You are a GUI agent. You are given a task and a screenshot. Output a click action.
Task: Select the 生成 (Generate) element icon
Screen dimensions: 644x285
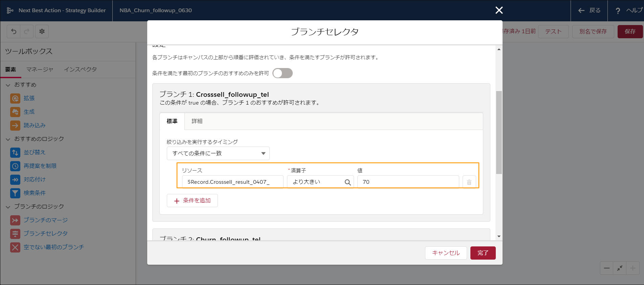click(x=15, y=112)
